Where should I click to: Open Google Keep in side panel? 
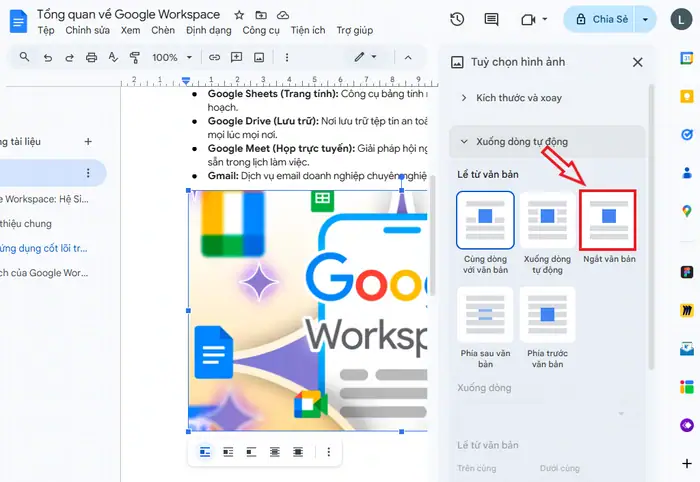(686, 97)
